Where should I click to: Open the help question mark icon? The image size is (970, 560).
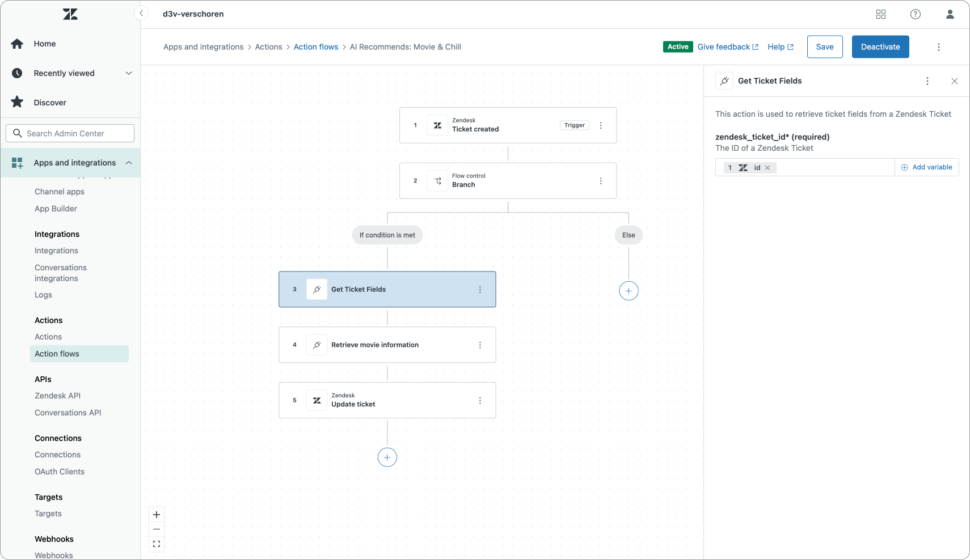click(x=916, y=14)
